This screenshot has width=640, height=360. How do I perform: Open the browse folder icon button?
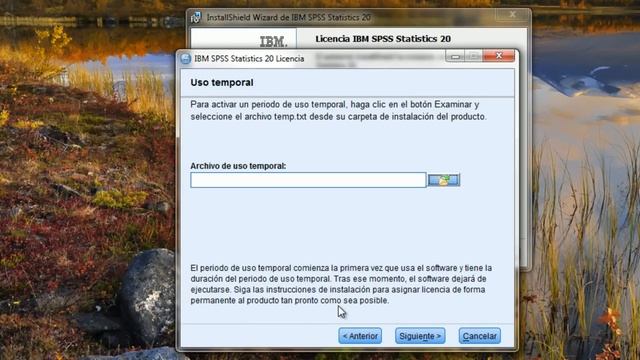point(444,180)
